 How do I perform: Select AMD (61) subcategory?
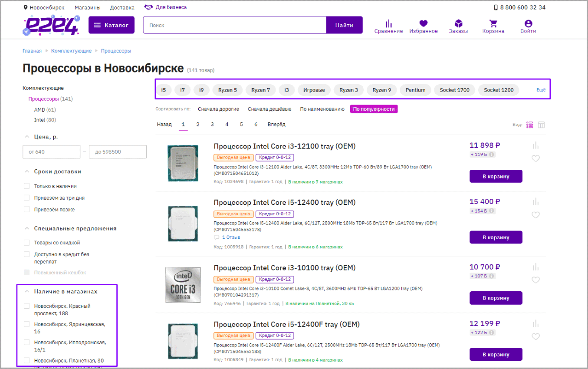click(x=45, y=110)
